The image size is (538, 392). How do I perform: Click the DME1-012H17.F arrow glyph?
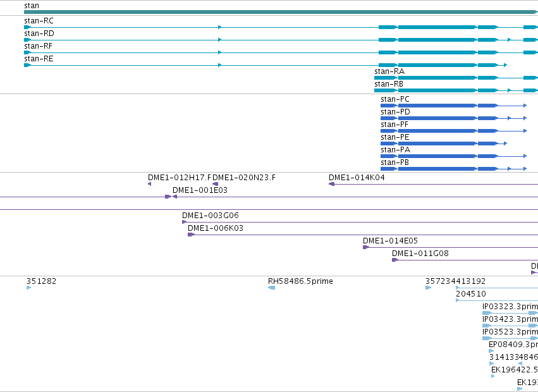point(150,184)
